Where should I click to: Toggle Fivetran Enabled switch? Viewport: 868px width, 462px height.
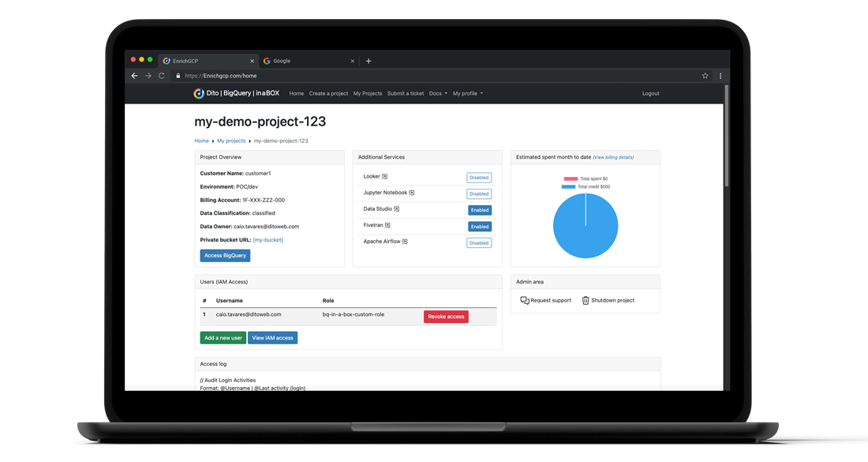pos(480,227)
